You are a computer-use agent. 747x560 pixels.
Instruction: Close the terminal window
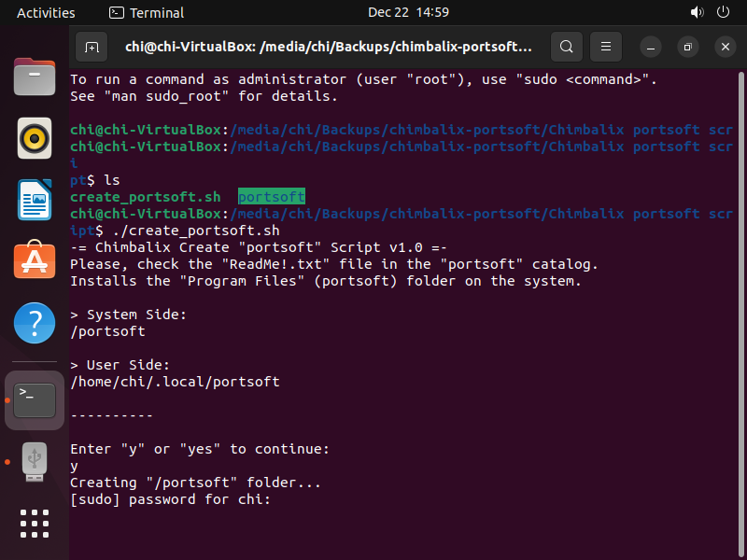point(726,47)
